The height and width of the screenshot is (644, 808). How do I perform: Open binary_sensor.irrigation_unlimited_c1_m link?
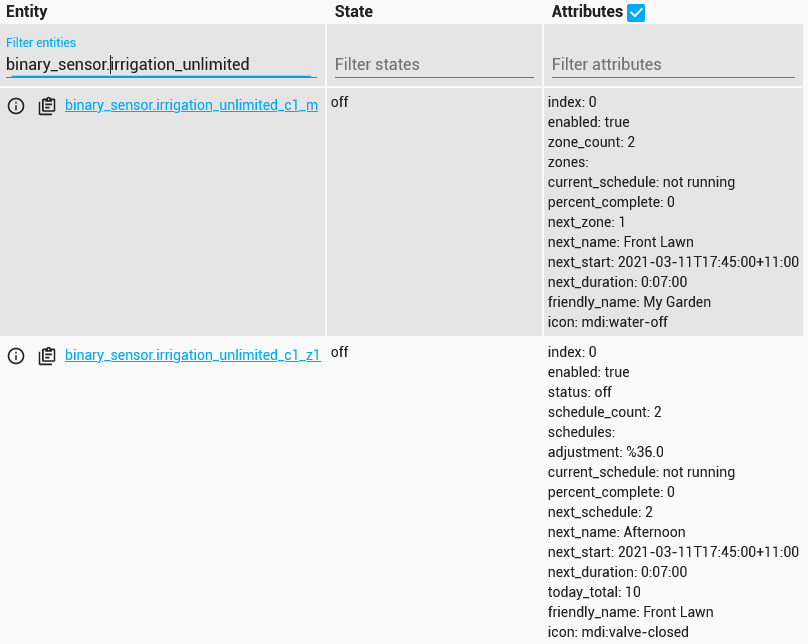tap(191, 105)
